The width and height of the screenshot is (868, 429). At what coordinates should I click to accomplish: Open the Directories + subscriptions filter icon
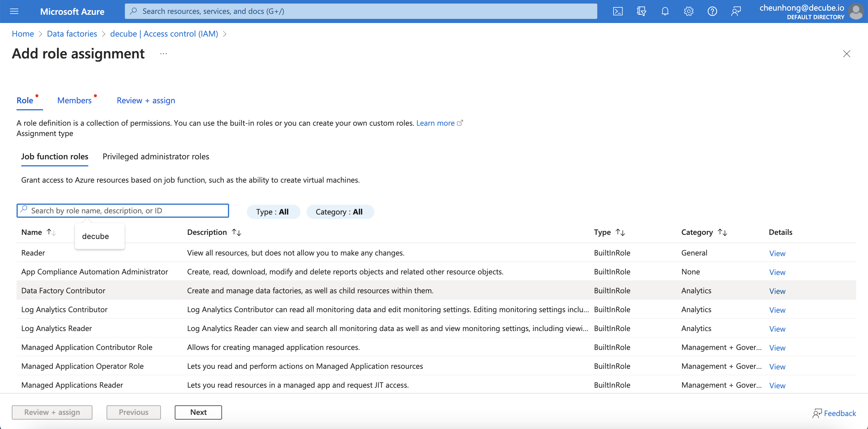(641, 12)
